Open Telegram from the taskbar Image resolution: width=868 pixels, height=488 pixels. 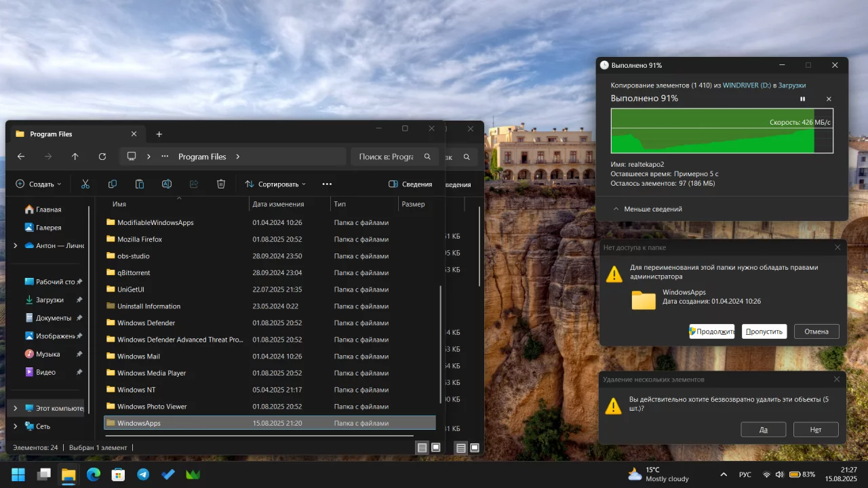[x=143, y=474]
